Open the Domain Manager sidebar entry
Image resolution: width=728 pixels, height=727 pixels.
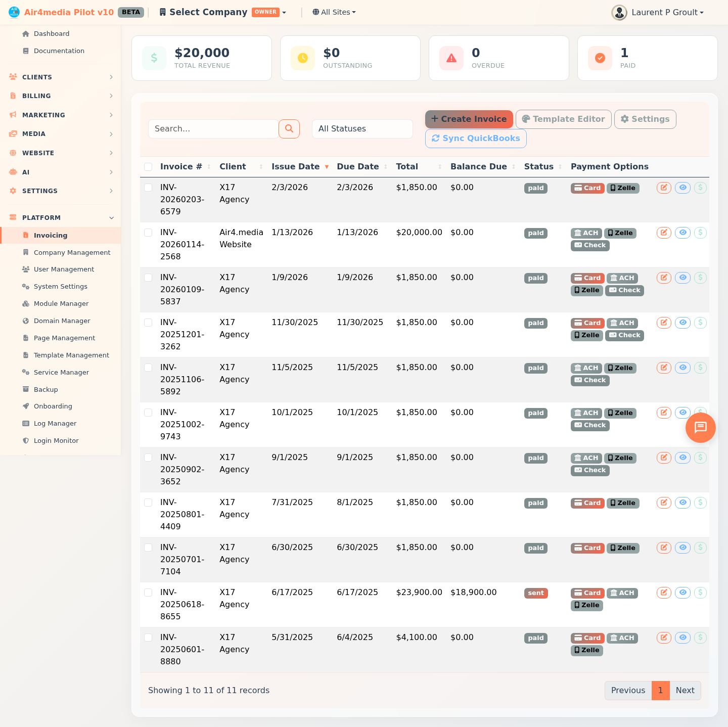pyautogui.click(x=62, y=321)
